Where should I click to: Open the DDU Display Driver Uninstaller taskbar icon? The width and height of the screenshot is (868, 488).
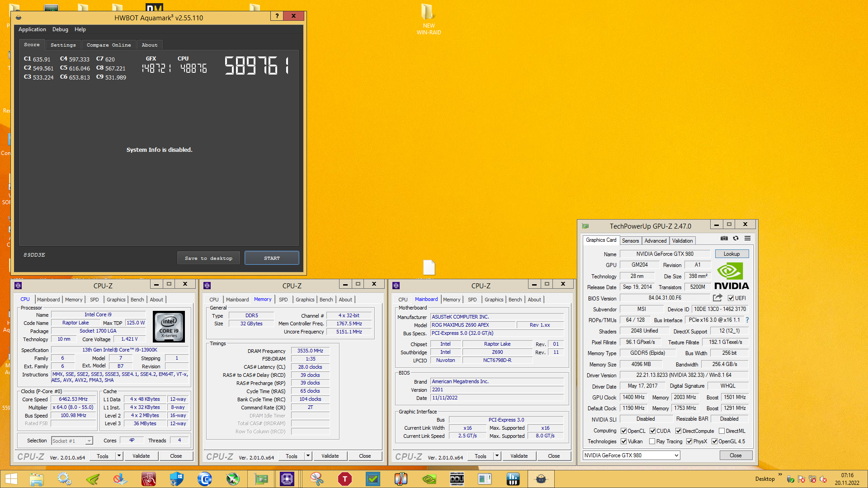click(457, 479)
